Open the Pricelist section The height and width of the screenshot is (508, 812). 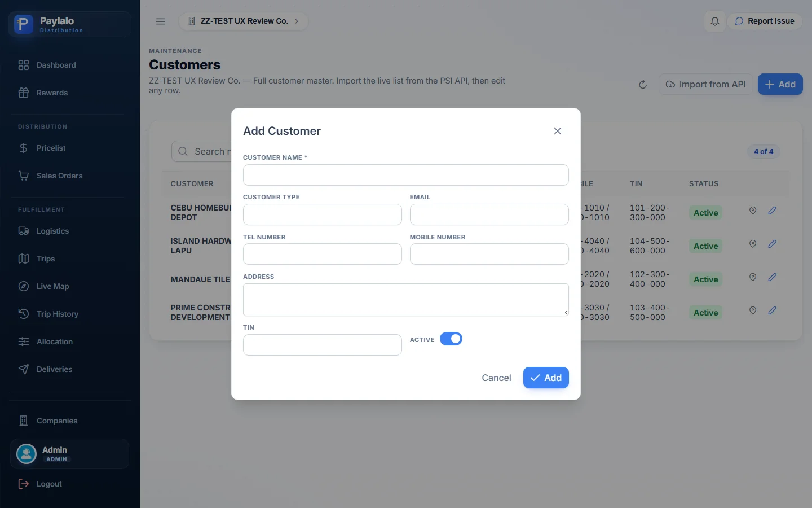tap(70, 148)
